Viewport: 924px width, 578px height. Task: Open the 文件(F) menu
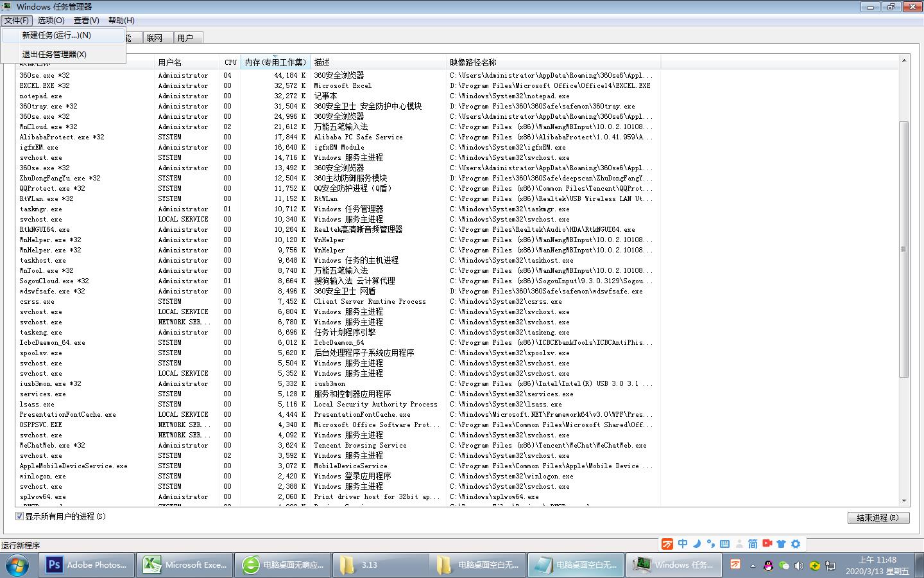tap(17, 21)
